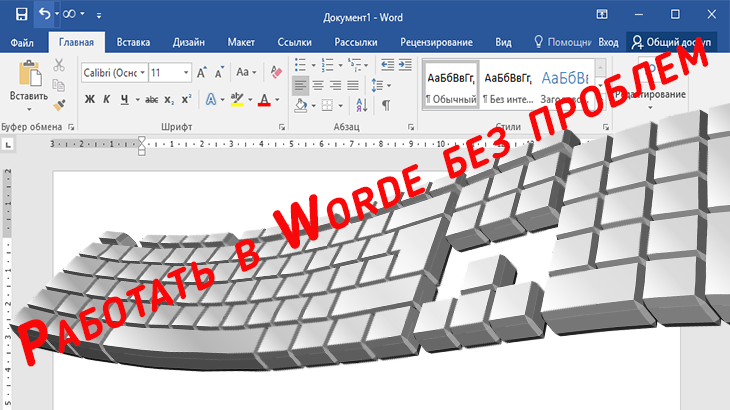Increase the font size
The width and height of the screenshot is (730, 410).
point(201,73)
